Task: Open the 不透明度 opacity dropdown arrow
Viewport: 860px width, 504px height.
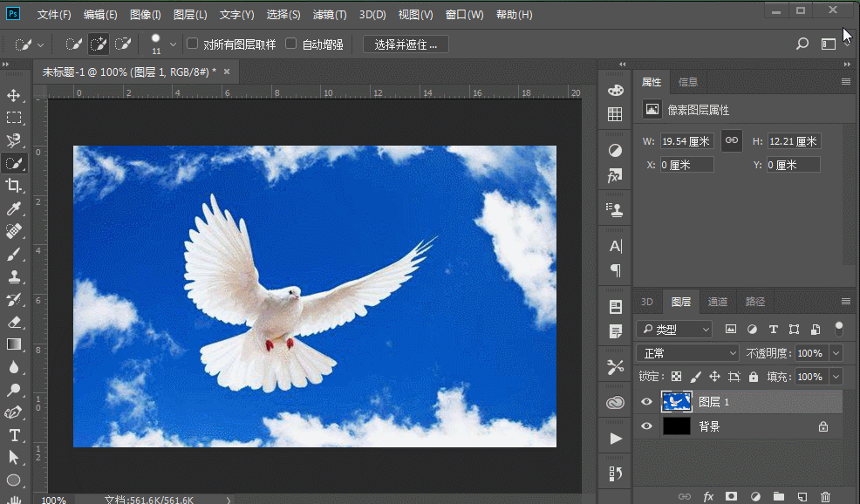Action: point(836,353)
